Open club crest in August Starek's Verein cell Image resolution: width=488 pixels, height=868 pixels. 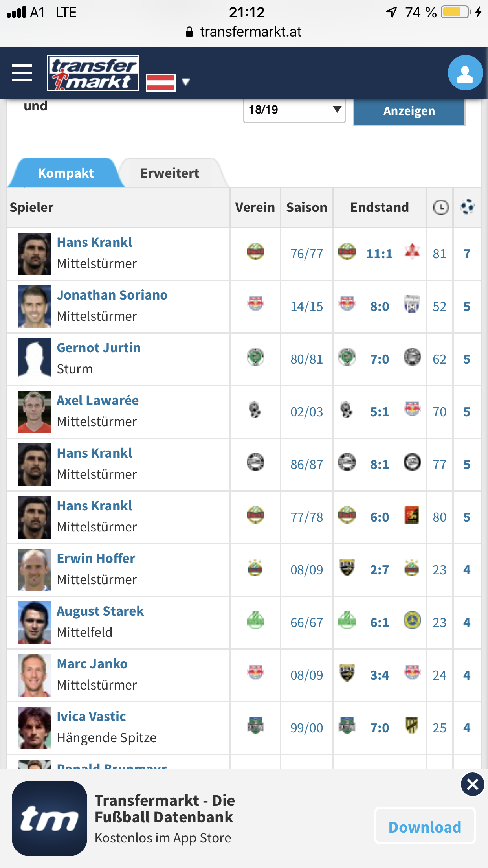[255, 620]
